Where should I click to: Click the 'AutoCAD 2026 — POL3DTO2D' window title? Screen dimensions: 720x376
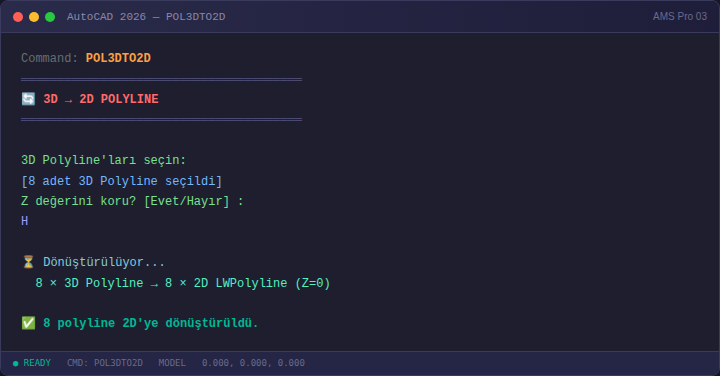tap(146, 17)
